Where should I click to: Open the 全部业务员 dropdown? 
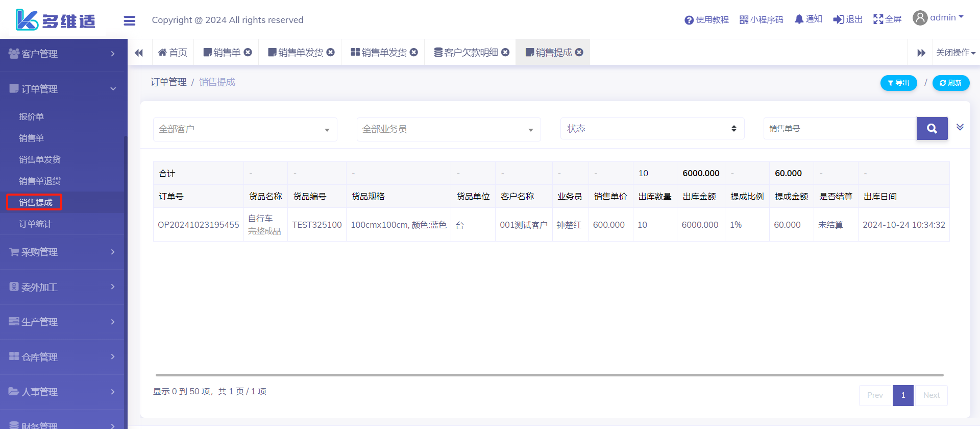pyautogui.click(x=448, y=129)
